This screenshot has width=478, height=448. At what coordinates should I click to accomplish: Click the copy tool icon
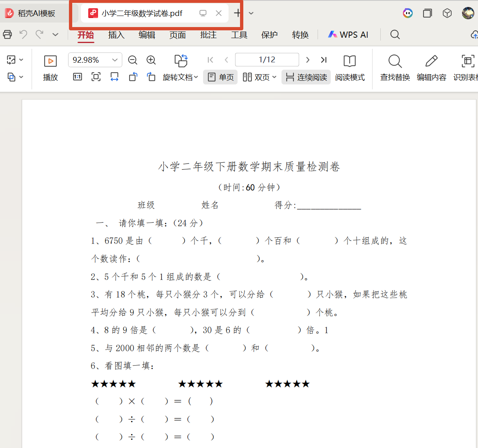pos(11,77)
